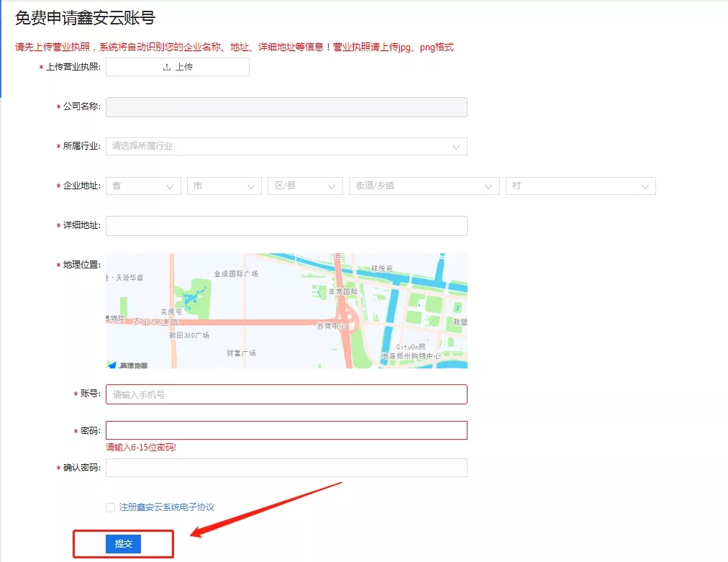Open the 街道/乡镇 street dropdown
Viewport: 728px width, 562px height.
(x=424, y=186)
